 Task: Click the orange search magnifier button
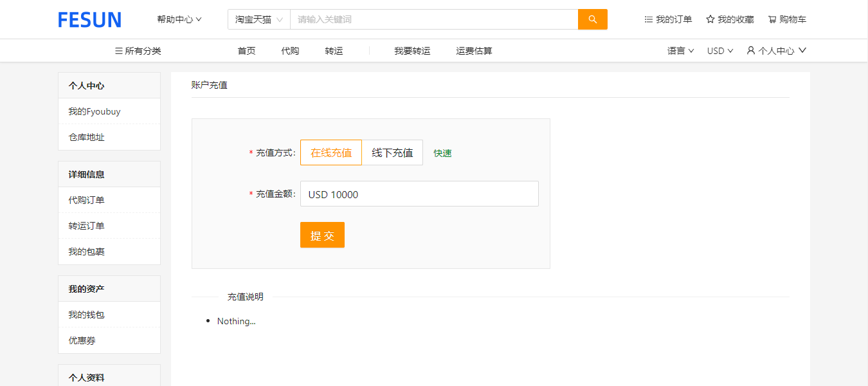tap(592, 19)
